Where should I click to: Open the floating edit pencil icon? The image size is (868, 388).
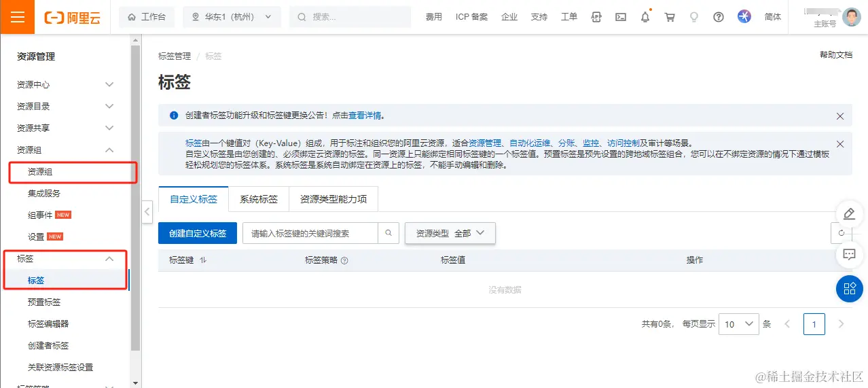849,214
